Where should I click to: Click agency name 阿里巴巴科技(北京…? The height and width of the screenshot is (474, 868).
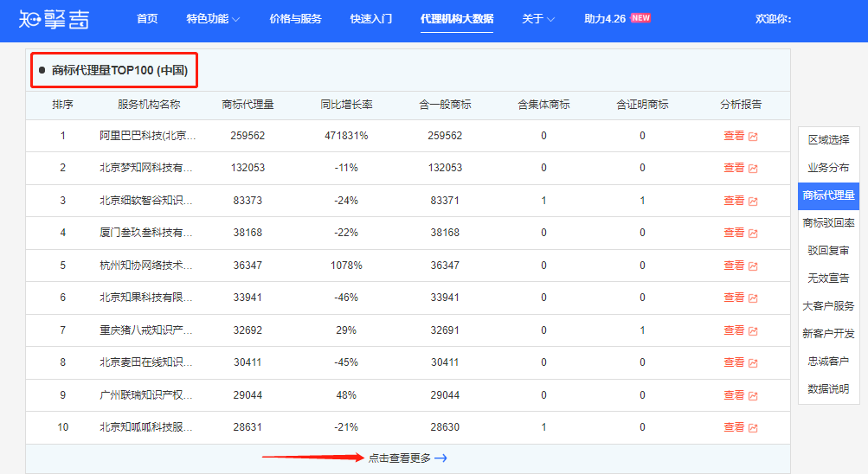coord(148,136)
